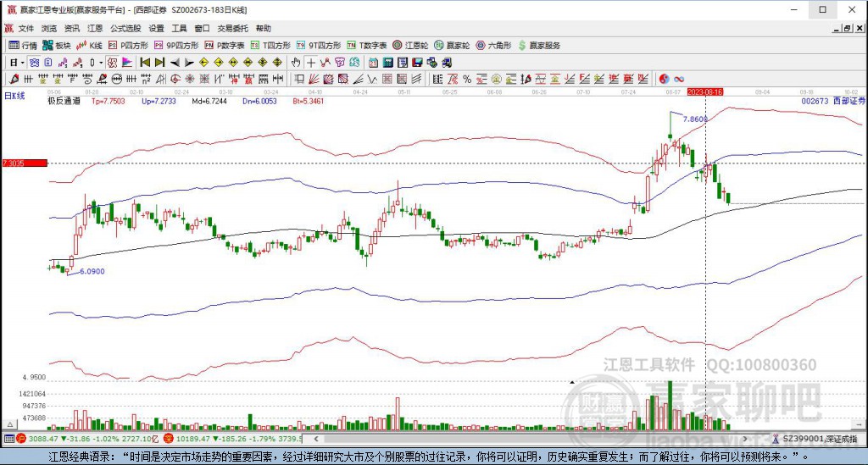The width and height of the screenshot is (868, 465).
Task: Open the T四方形 time square
Action: pyautogui.click(x=270, y=46)
